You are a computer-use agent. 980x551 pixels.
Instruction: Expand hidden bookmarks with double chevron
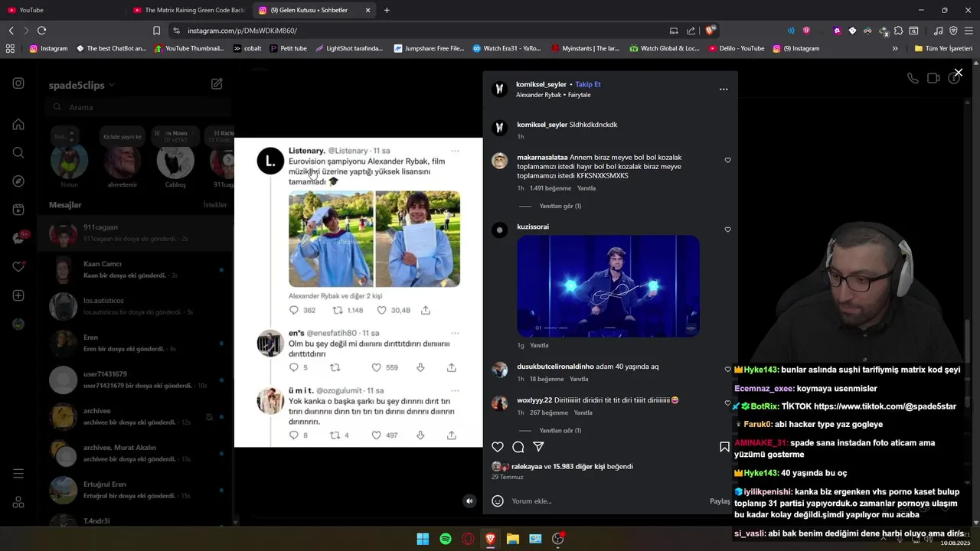coord(895,48)
